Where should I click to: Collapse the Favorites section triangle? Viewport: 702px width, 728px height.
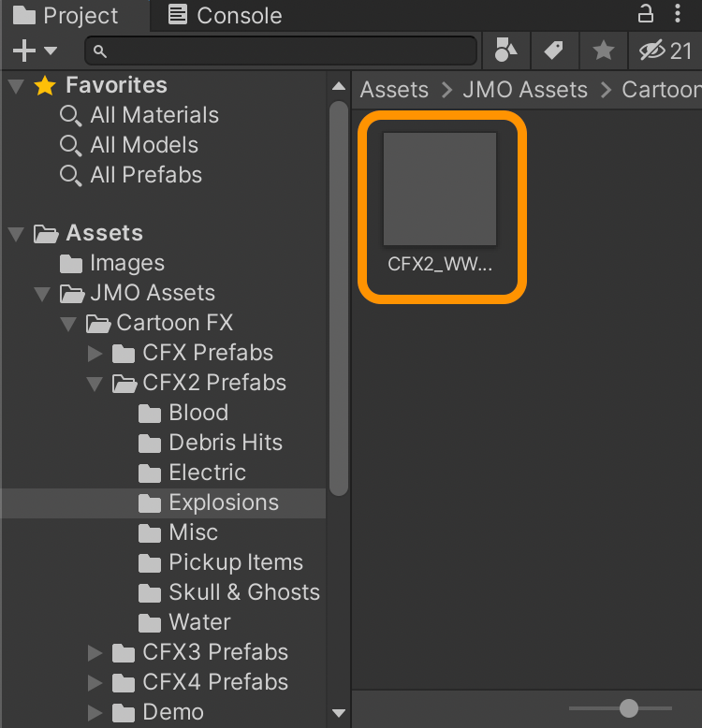tap(16, 86)
